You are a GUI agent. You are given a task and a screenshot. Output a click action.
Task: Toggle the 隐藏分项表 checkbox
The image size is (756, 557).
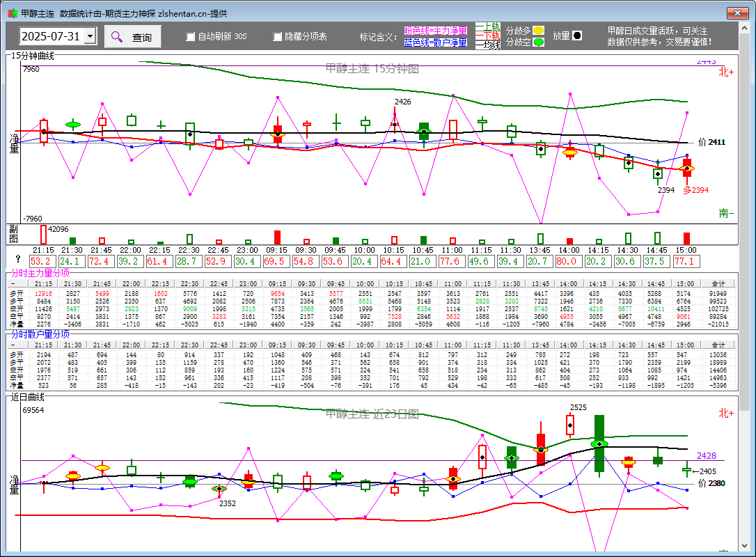click(x=278, y=37)
